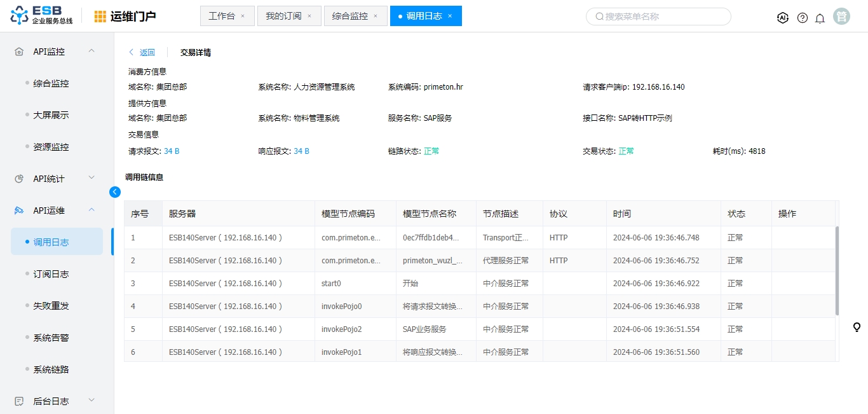Open the 34 B request message link
Viewport: 868px width, 414px height.
[x=172, y=151]
